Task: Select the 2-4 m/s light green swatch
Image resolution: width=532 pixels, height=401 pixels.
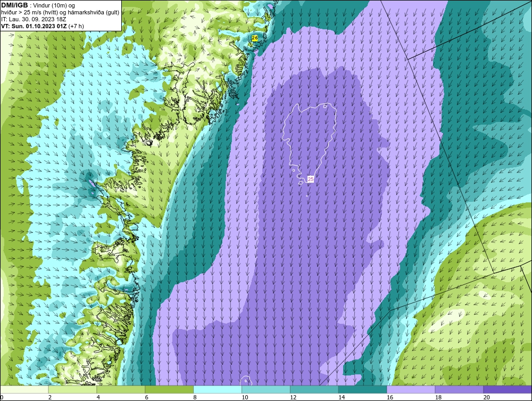Action: (x=72, y=389)
